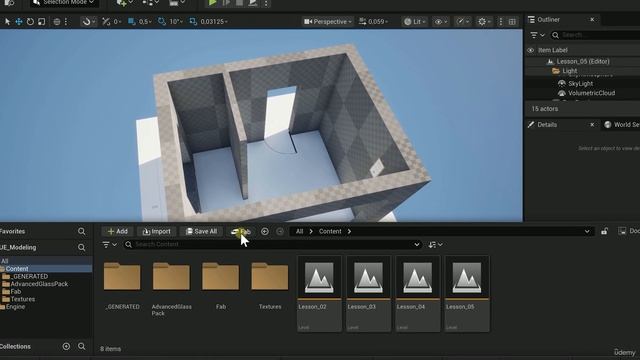Open Content Browser filter menu
640x360 pixels.
coord(109,244)
